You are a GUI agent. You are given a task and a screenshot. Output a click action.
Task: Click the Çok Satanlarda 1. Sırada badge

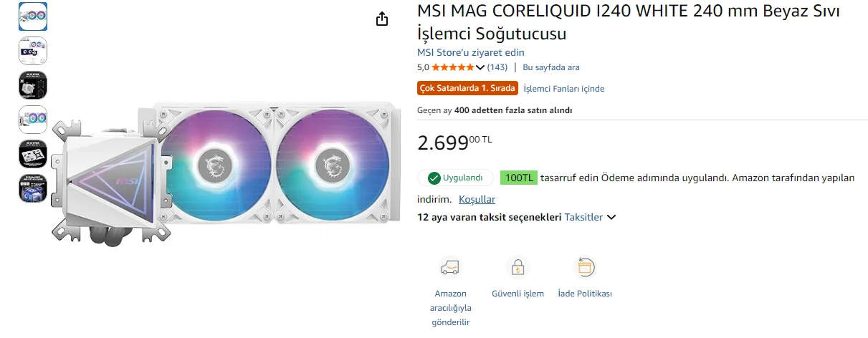(467, 89)
